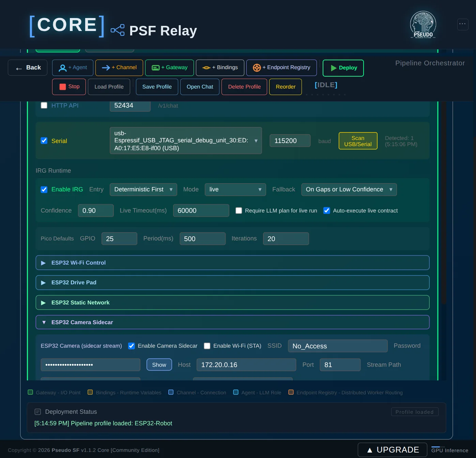Expand ESP32 Wi-Fi Control section
Screen dimensions: 476x458
[x=232, y=263]
